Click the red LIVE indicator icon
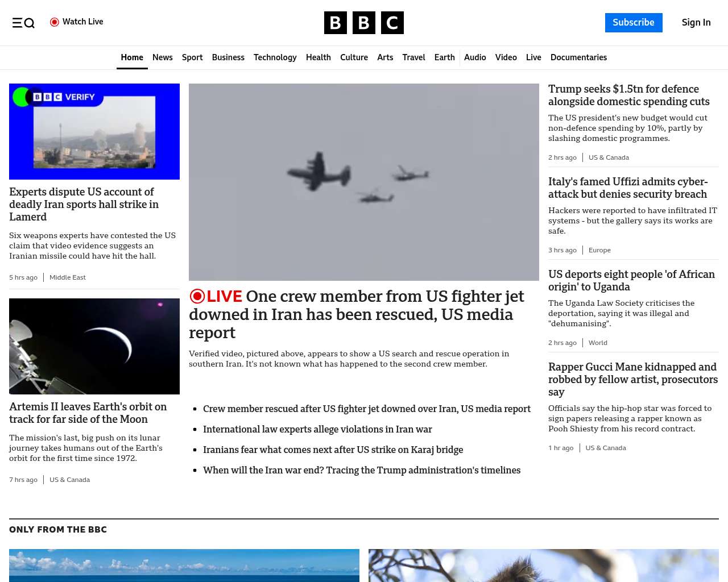Screen dimensions: 728x582 (x=197, y=296)
